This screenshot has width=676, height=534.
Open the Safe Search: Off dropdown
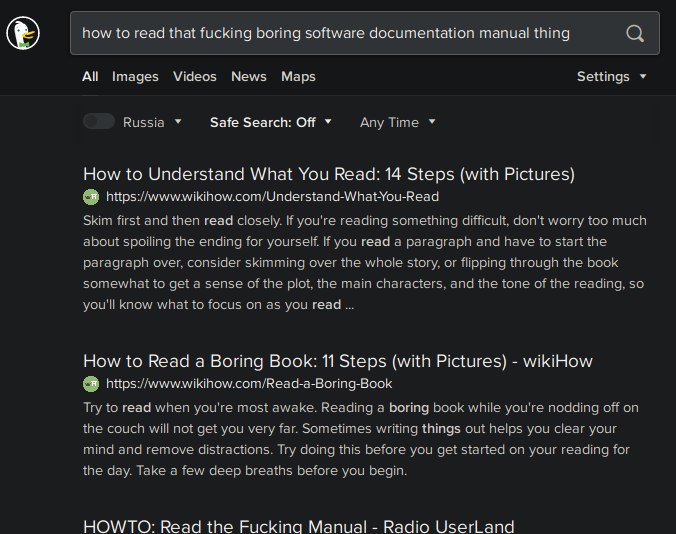click(270, 122)
